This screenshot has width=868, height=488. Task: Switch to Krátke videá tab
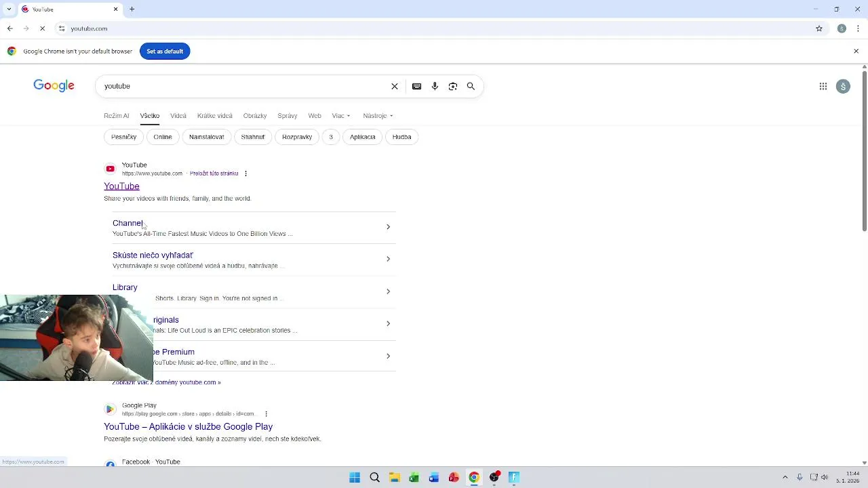click(215, 116)
